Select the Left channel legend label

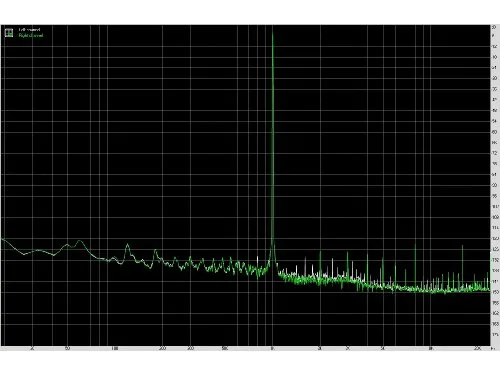[29, 30]
